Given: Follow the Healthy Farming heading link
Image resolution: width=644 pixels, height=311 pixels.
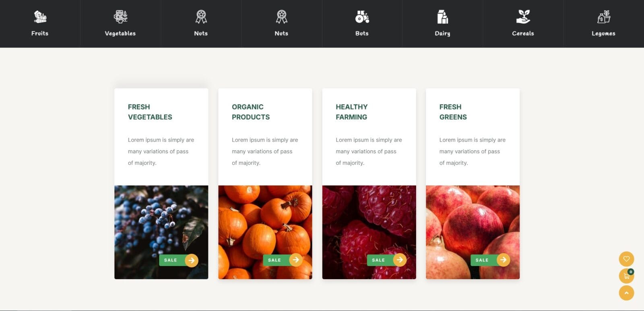Looking at the screenshot, I should [352, 112].
